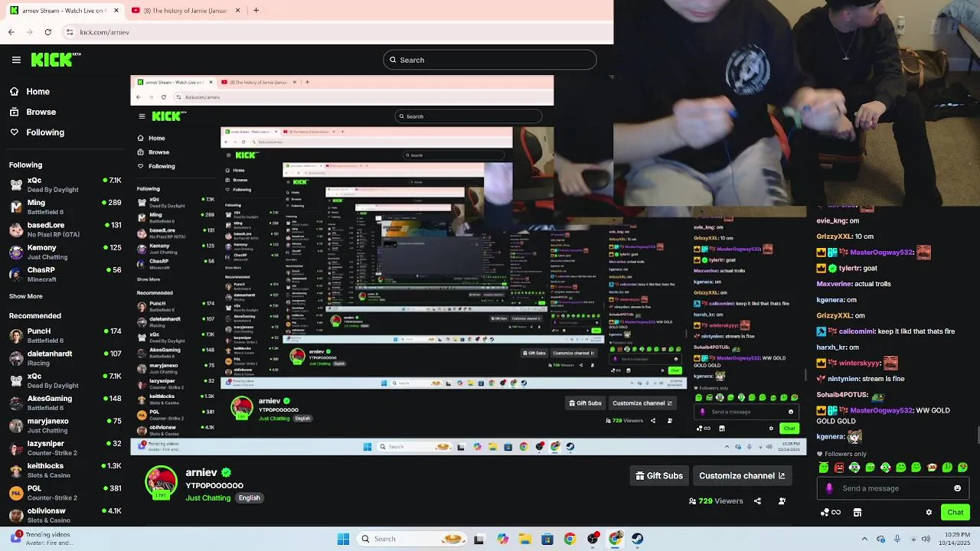Screen dimensions: 980x551
Task: Open the Kick hamburger sidebar menu
Action: pos(16,60)
